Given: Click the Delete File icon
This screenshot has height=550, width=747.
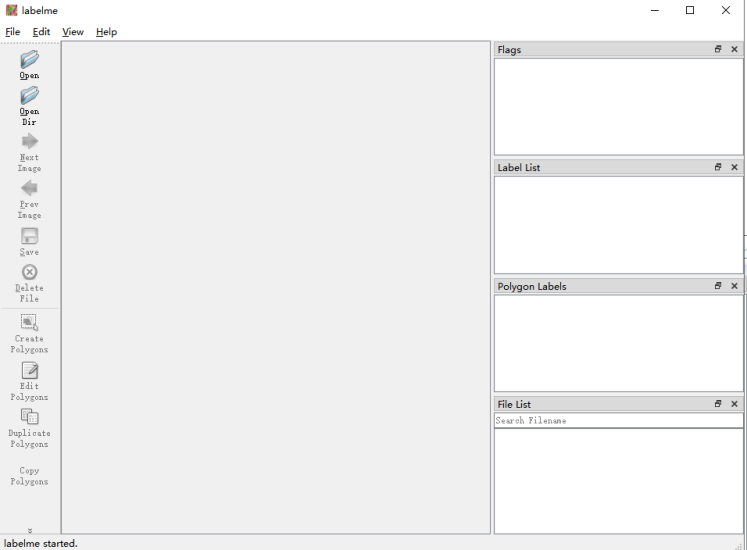Looking at the screenshot, I should coord(30,272).
